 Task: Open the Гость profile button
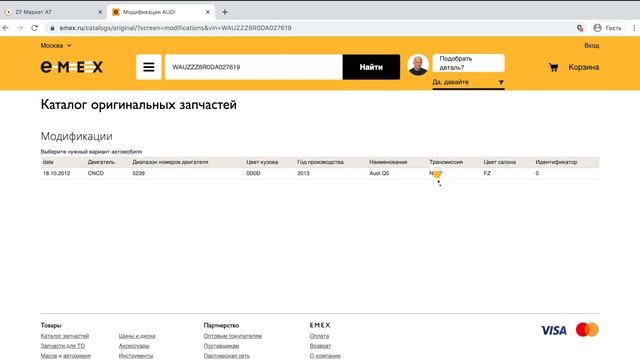pyautogui.click(x=608, y=28)
